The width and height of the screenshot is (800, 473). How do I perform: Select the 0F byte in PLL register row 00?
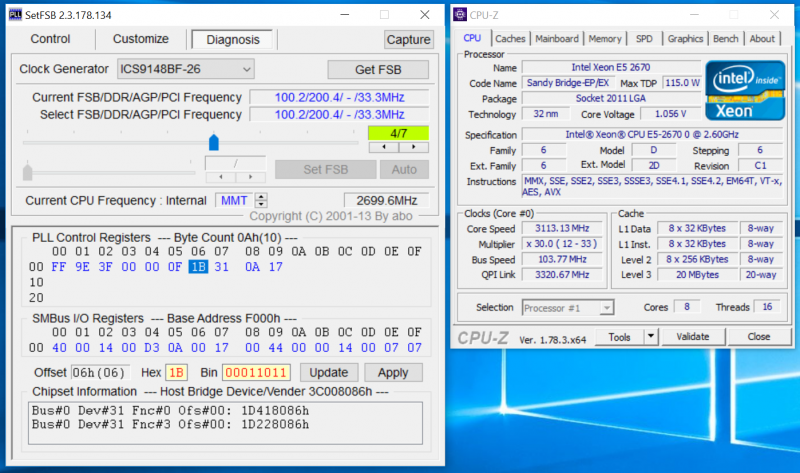click(175, 267)
